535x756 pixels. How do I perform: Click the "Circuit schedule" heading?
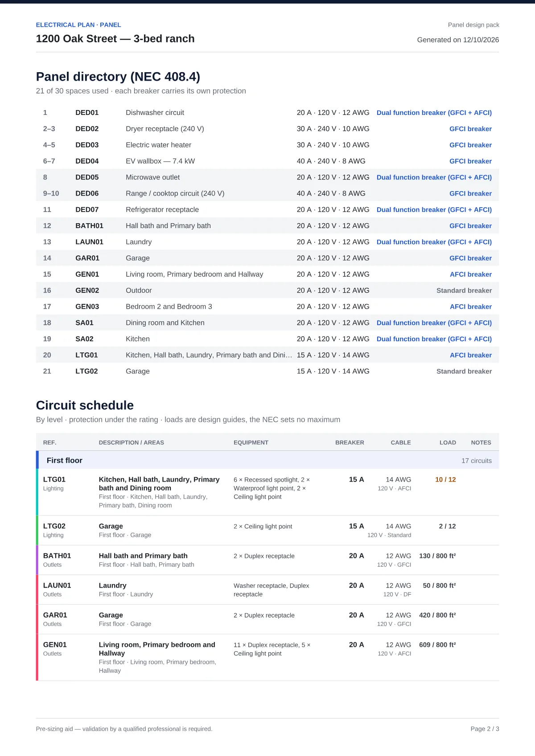pyautogui.click(x=85, y=405)
